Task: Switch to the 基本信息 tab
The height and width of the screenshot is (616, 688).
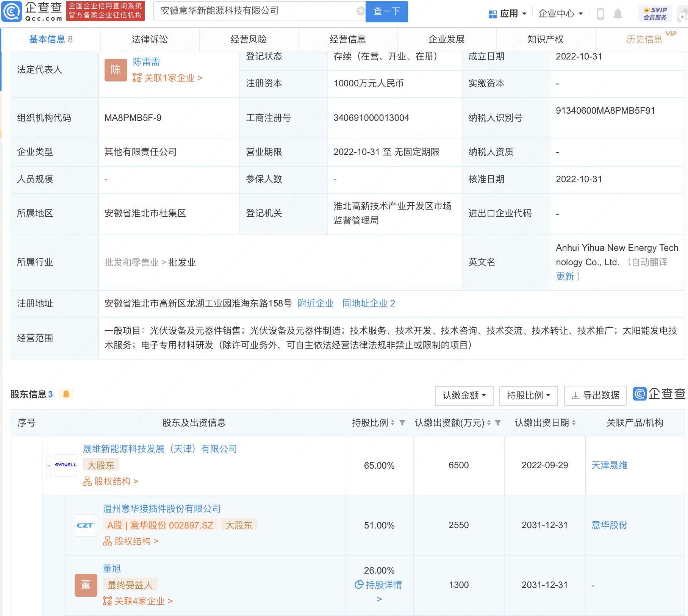Action: click(x=51, y=39)
